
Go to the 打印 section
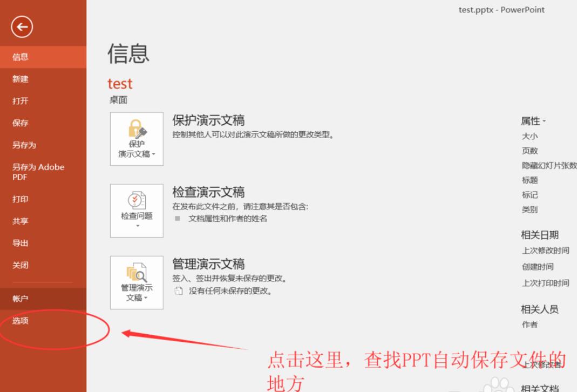[19, 199]
